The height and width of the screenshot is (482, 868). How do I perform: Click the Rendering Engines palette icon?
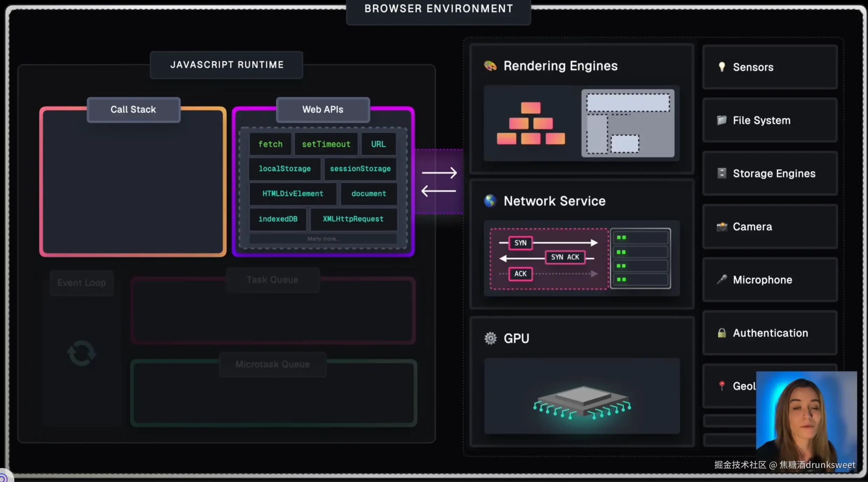click(x=490, y=65)
